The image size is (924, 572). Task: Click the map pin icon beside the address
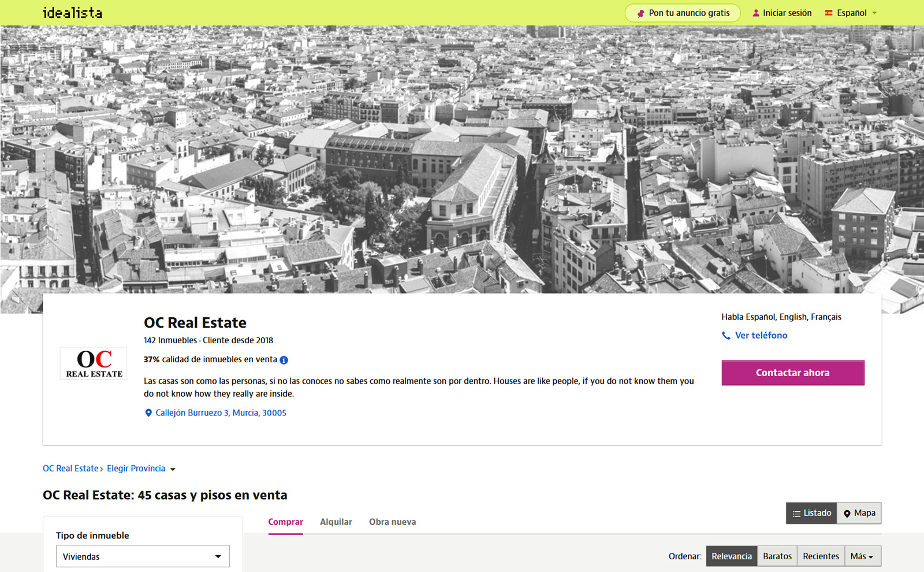pos(148,413)
